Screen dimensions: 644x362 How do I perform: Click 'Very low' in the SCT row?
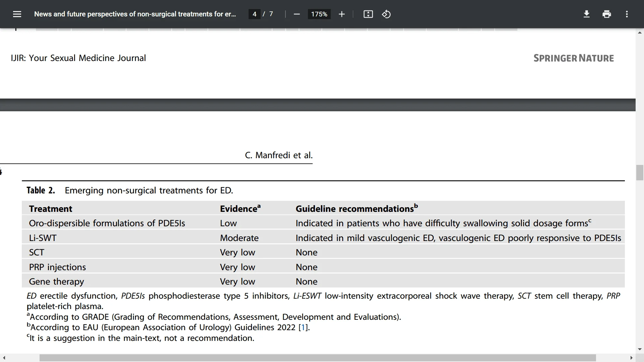point(237,252)
